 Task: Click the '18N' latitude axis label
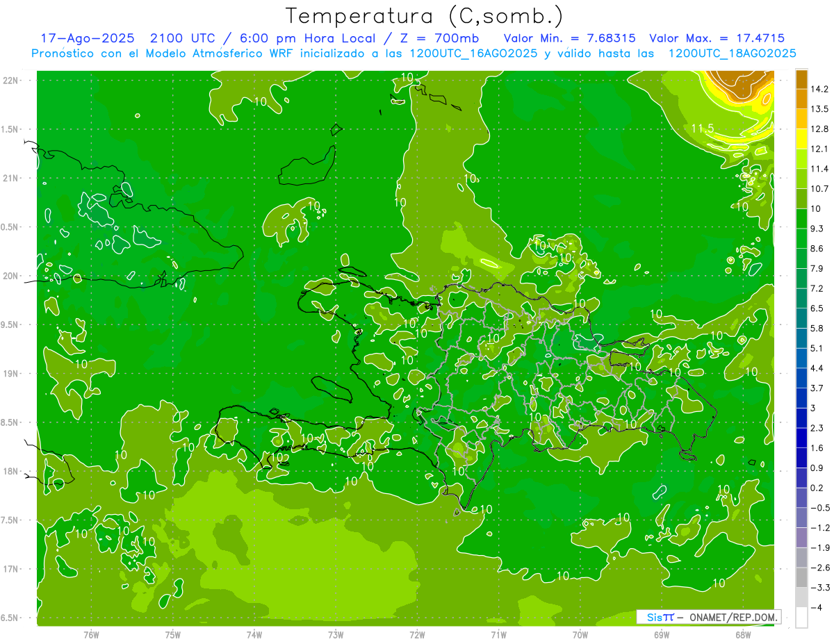[x=10, y=471]
